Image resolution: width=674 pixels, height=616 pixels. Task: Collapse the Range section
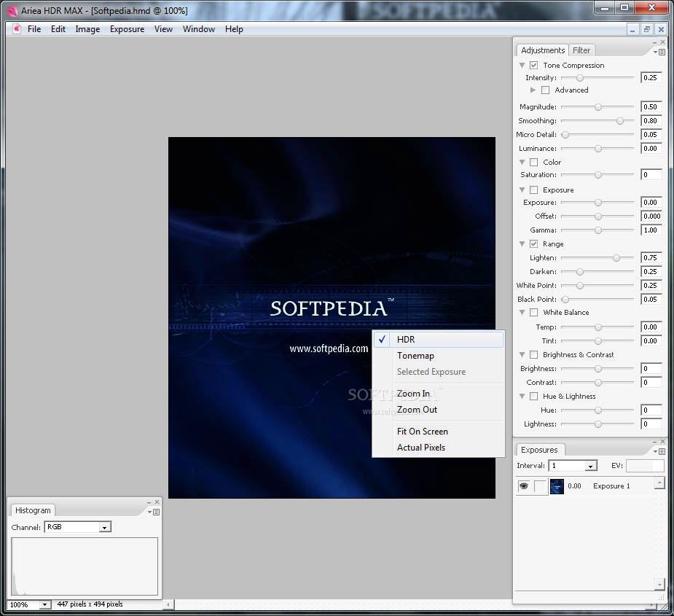(522, 244)
